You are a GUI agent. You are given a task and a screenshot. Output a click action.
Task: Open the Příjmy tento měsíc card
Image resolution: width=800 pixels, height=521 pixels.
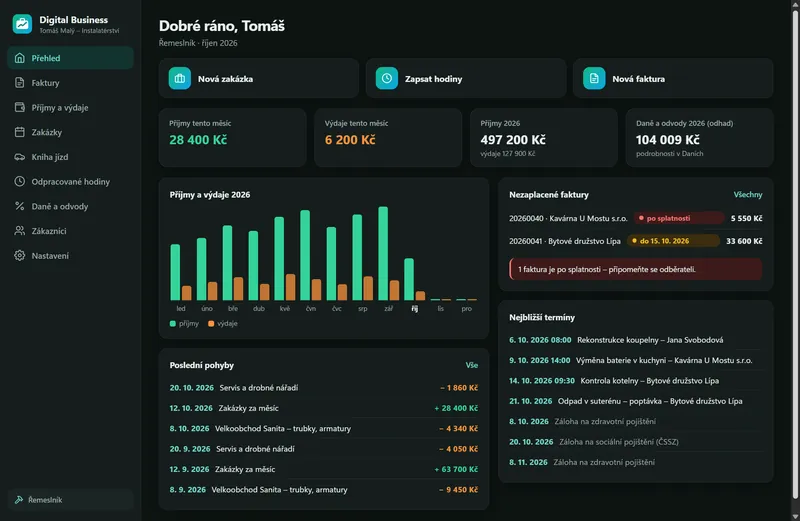233,138
